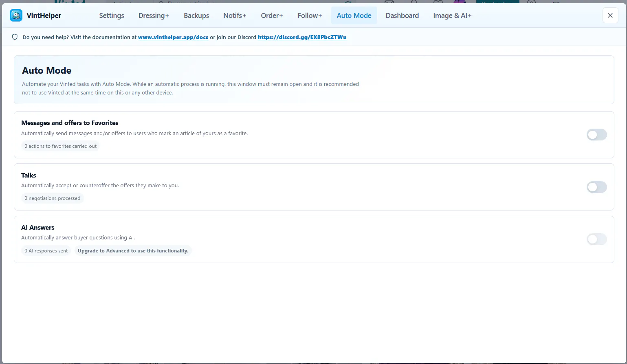627x364 pixels.
Task: Turn on the Talks auto-negotiation toggle
Action: [596, 187]
